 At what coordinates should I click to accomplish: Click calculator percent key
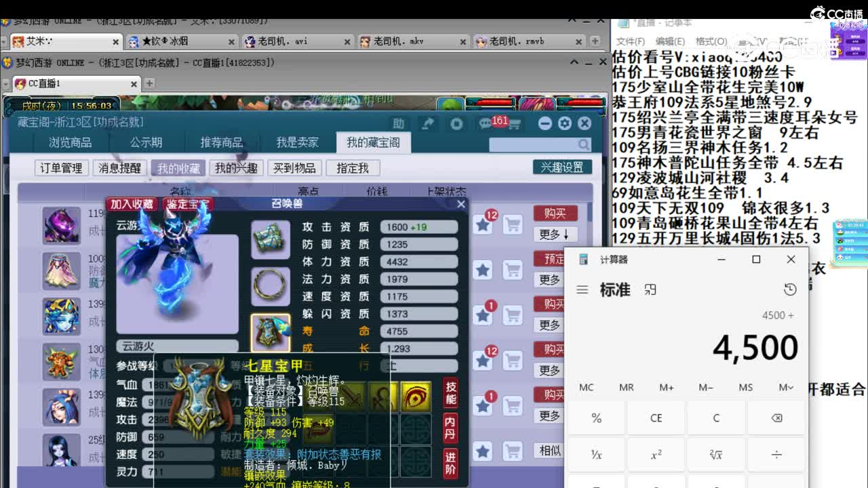597,418
